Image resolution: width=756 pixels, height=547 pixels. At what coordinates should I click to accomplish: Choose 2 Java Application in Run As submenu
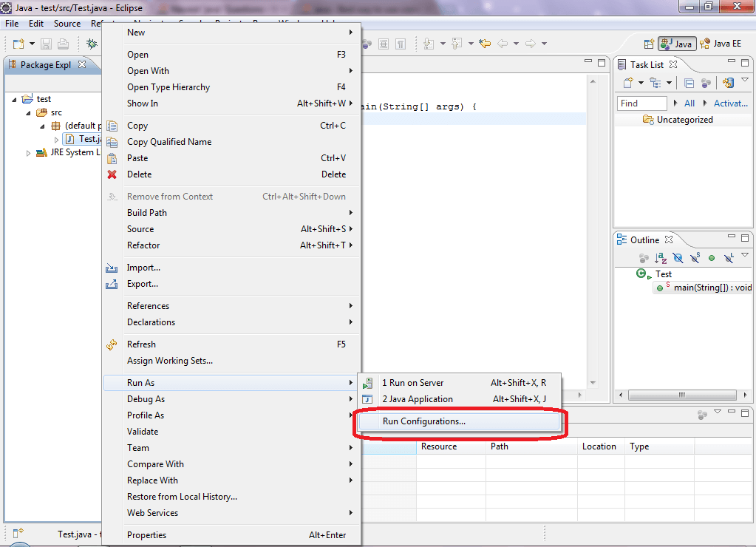tap(417, 399)
